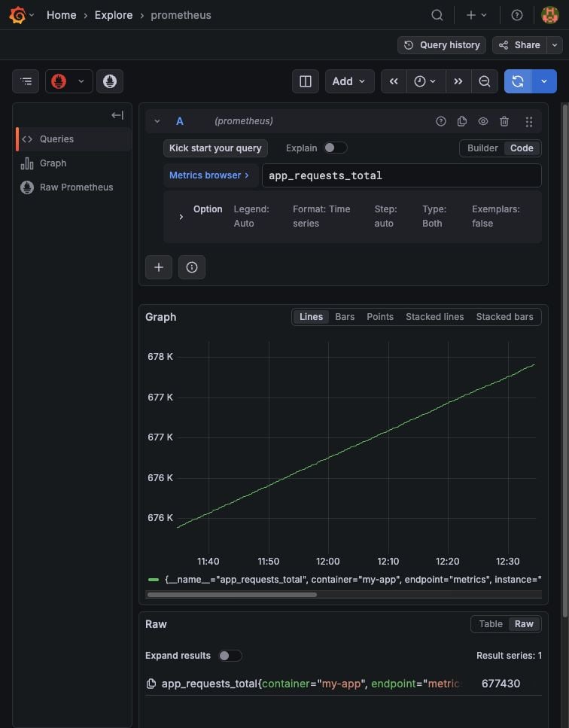Image resolution: width=569 pixels, height=728 pixels.
Task: Open the Add dropdown
Action: (x=349, y=81)
